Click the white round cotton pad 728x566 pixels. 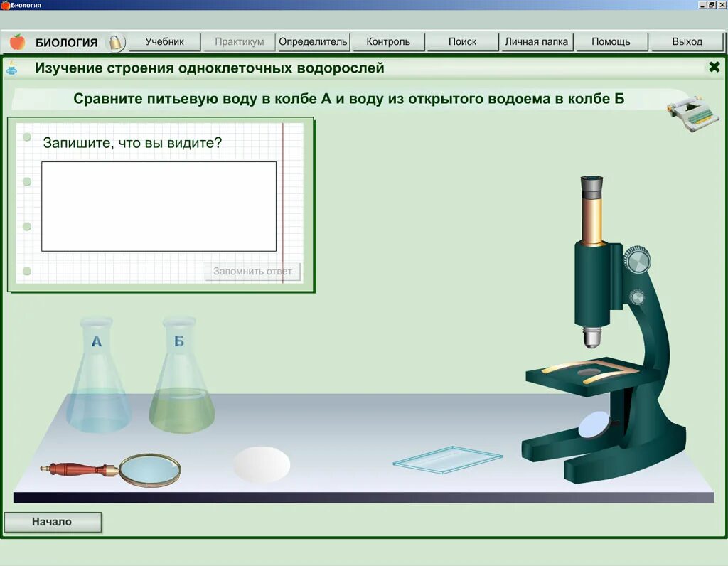tap(262, 464)
